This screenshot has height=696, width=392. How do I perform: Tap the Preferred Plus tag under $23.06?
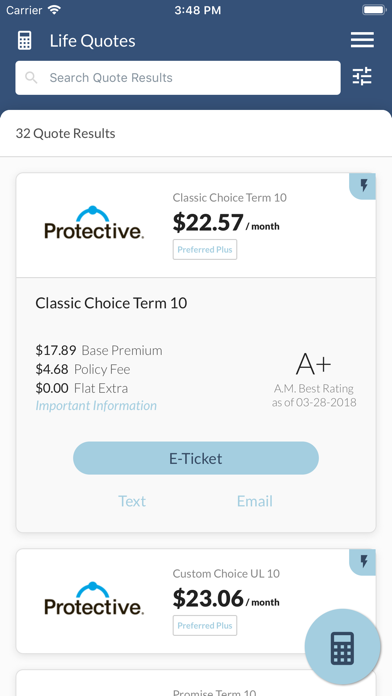205,625
